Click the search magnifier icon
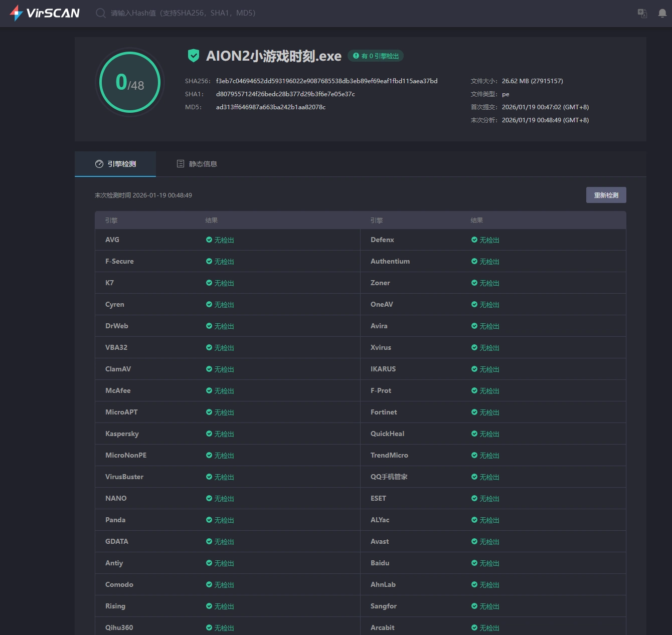672x635 pixels. (101, 13)
